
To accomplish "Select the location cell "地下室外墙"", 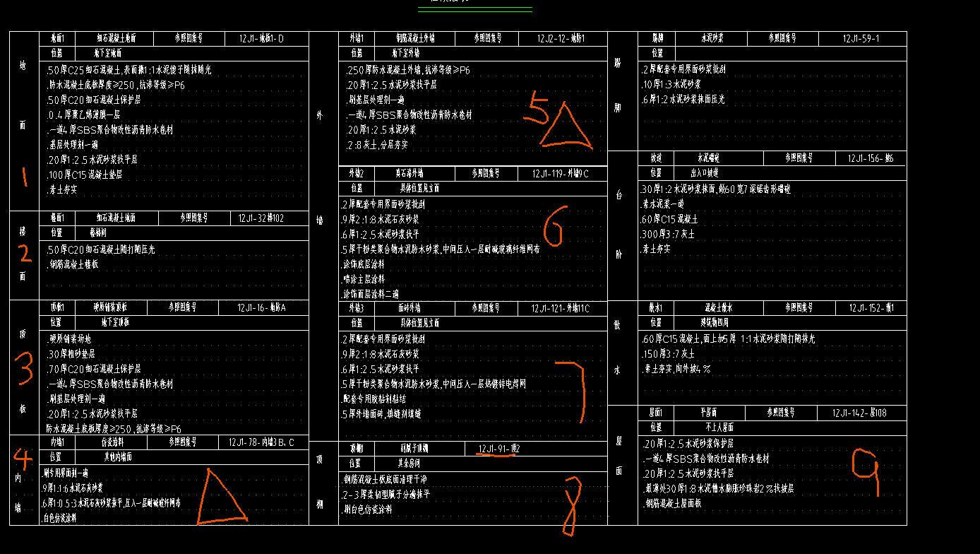I will 406,53.
